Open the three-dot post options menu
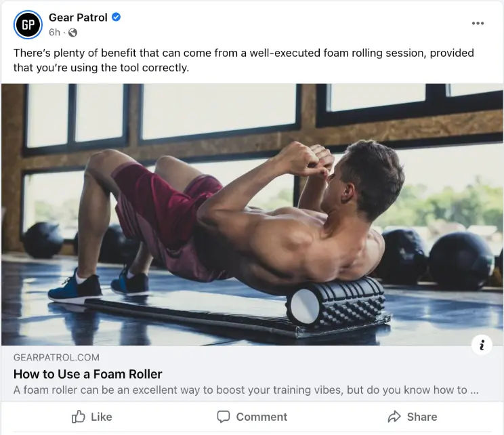 pyautogui.click(x=478, y=23)
